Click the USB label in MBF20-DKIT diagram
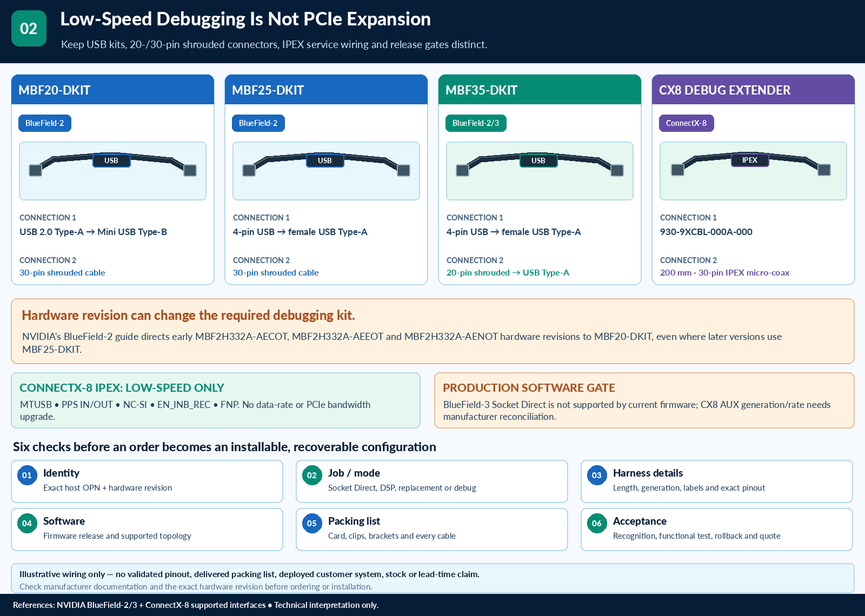 coord(111,160)
